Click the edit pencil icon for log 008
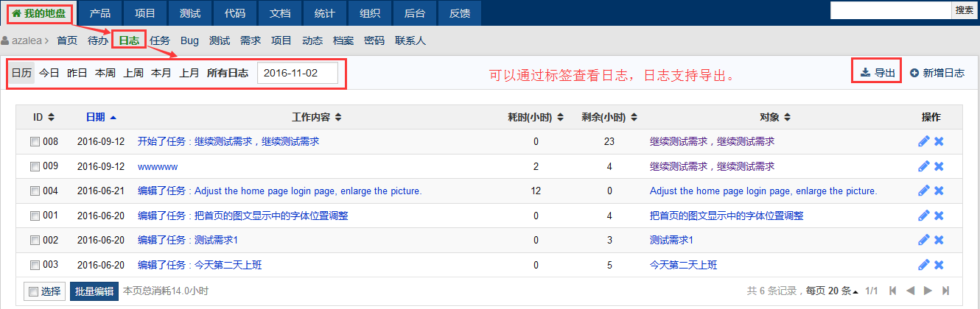 [x=924, y=142]
